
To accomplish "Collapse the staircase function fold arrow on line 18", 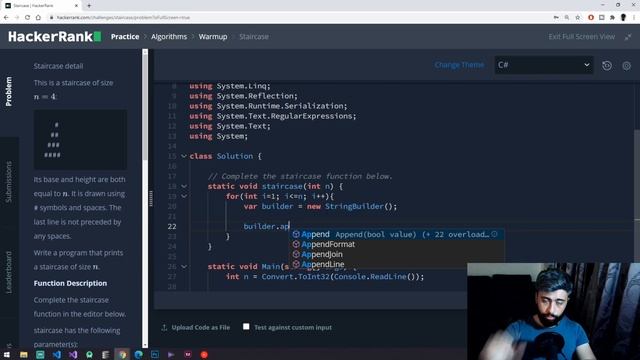I will (184, 186).
